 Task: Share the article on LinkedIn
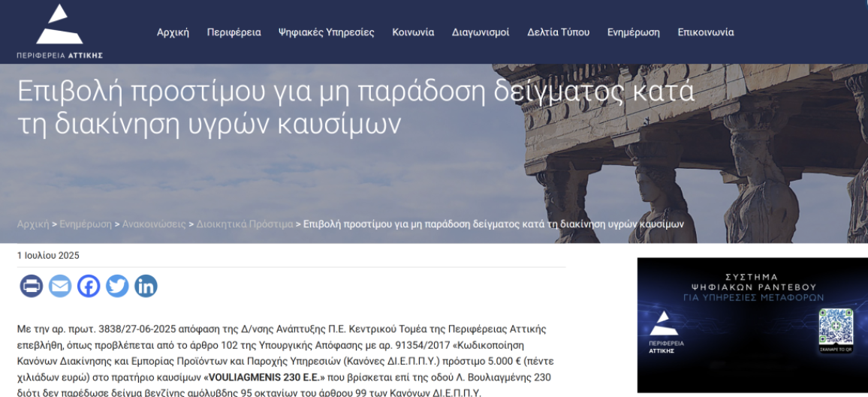point(146,286)
